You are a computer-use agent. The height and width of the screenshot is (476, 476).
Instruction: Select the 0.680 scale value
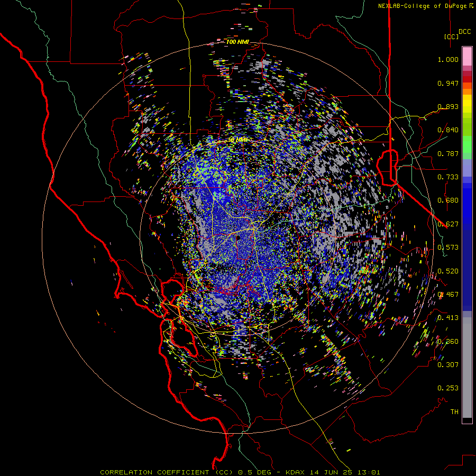pyautogui.click(x=448, y=200)
